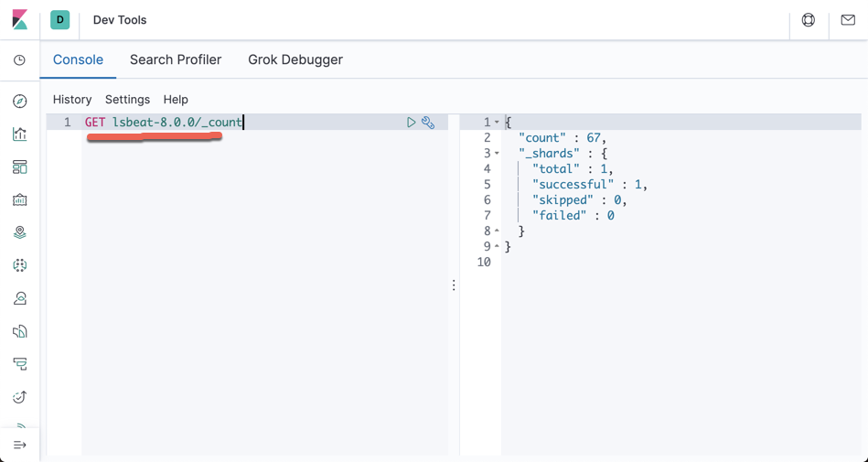The image size is (868, 462).
Task: Click the "skipped" : 0 response line
Action: point(580,200)
